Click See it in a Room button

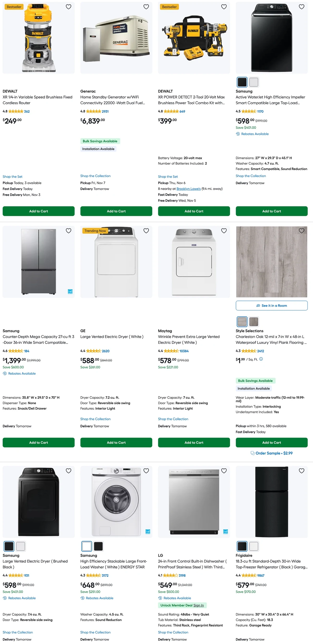point(272,306)
